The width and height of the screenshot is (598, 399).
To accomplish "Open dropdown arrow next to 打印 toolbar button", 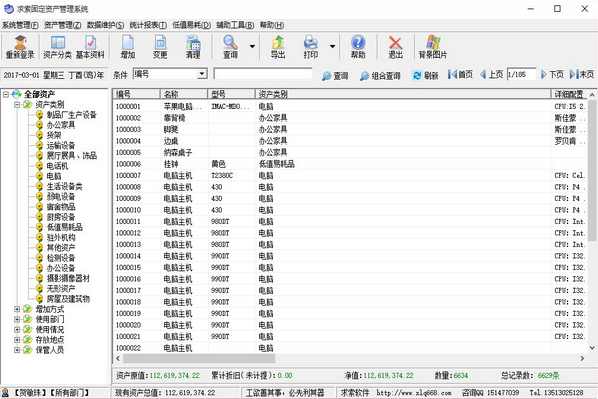I will click(x=332, y=47).
